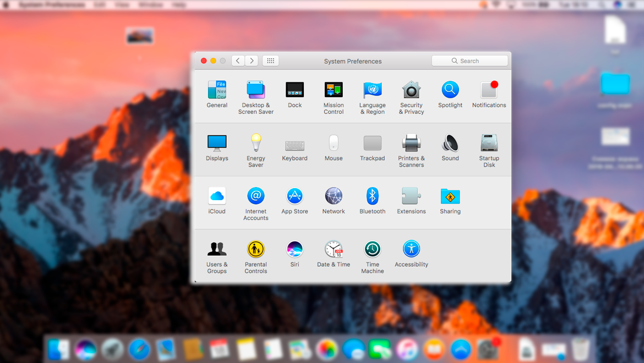Open Photos app in the Dock
This screenshot has width=644, height=363.
[327, 350]
